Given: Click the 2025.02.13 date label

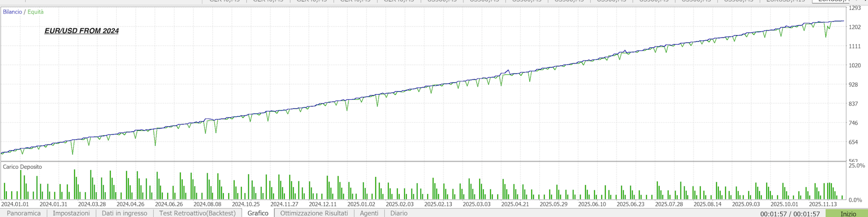Looking at the screenshot, I should [x=438, y=204].
